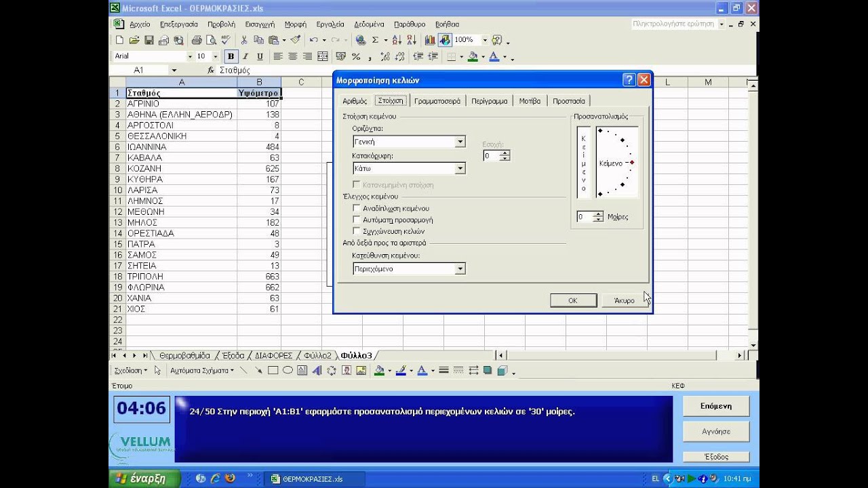Click the Increase Indent icon
The height and width of the screenshot is (488, 868).
[433, 56]
